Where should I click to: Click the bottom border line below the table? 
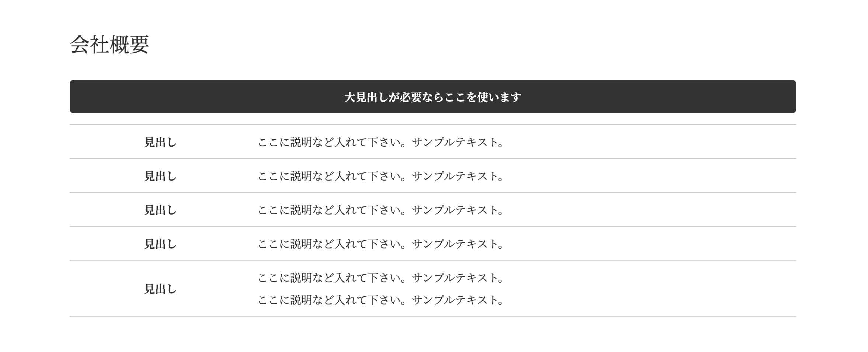tap(433, 316)
